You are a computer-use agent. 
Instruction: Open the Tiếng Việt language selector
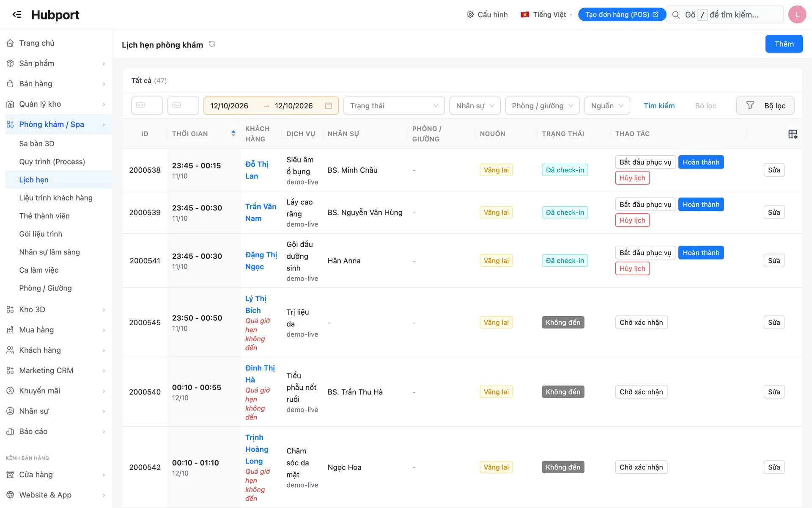(x=546, y=14)
